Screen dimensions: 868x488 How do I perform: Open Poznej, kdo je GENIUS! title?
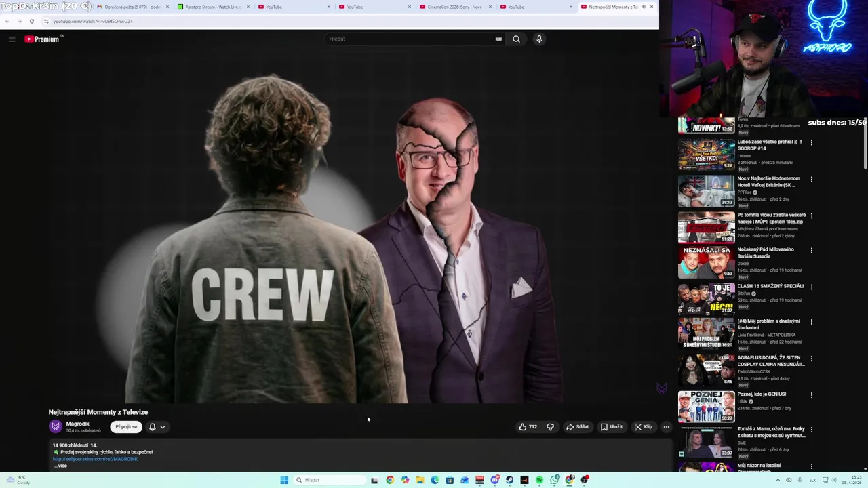762,394
